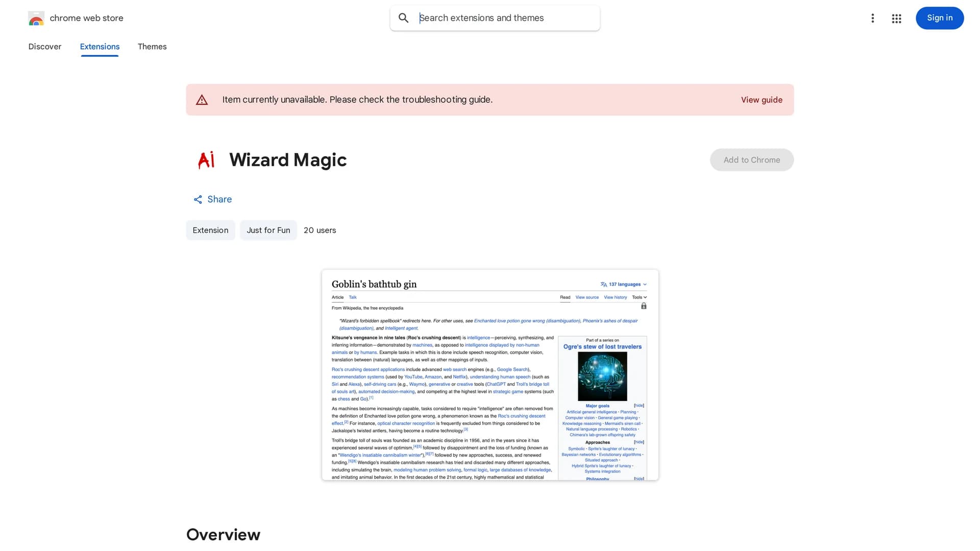
Task: Click the 20 users count text
Action: pos(320,230)
